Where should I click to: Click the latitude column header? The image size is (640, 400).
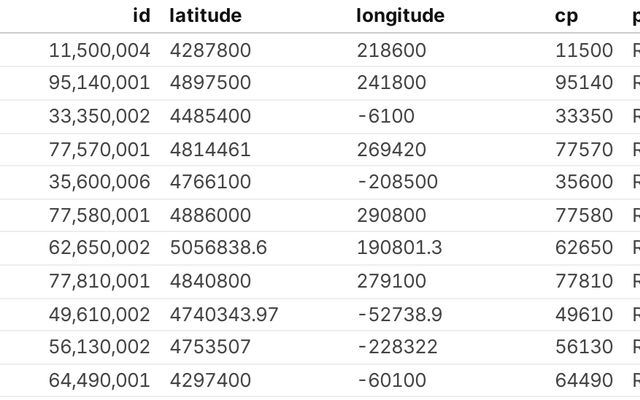(x=205, y=16)
